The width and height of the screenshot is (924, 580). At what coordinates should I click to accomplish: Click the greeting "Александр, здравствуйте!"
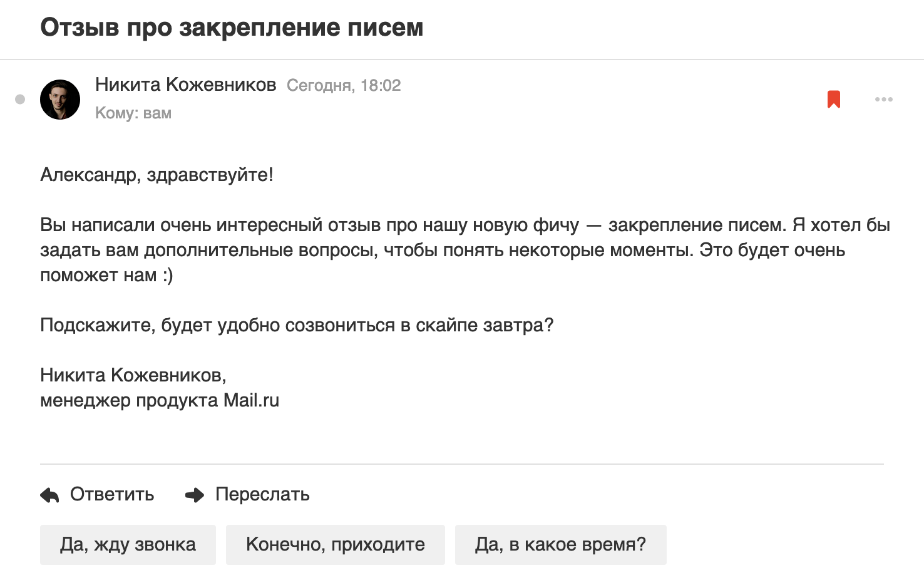(x=157, y=175)
